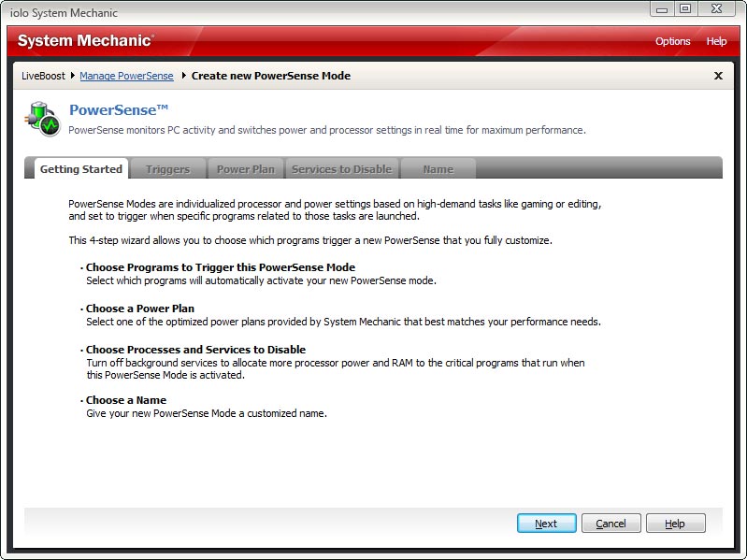Close the PowerSense wizard panel with X
This screenshot has width=747, height=560.
tap(718, 76)
